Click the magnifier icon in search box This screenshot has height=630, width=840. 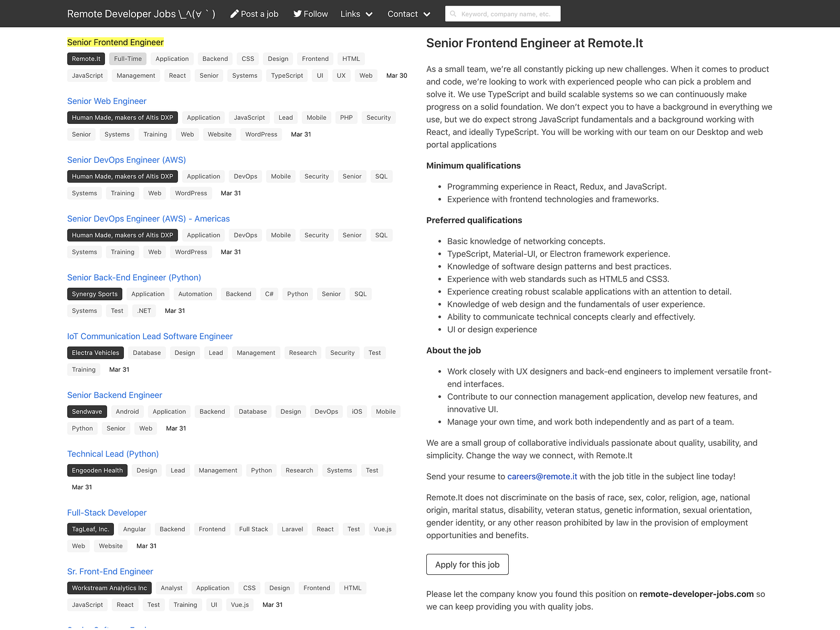(x=453, y=14)
